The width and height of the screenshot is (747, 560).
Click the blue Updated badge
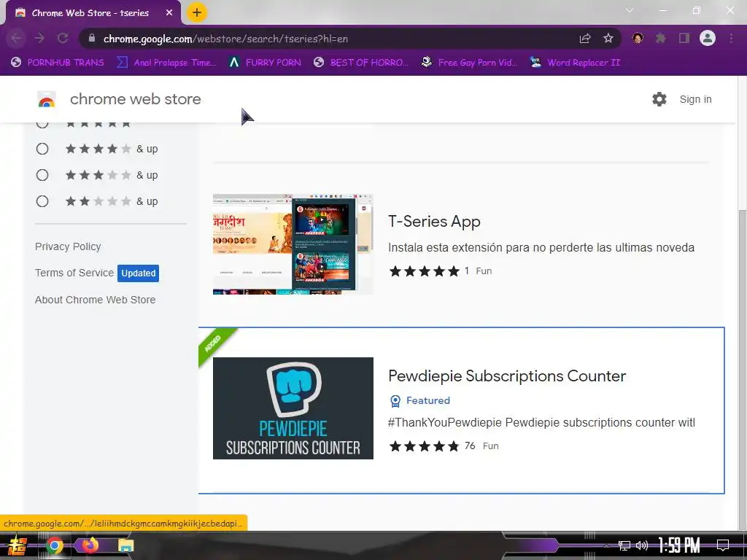138,273
